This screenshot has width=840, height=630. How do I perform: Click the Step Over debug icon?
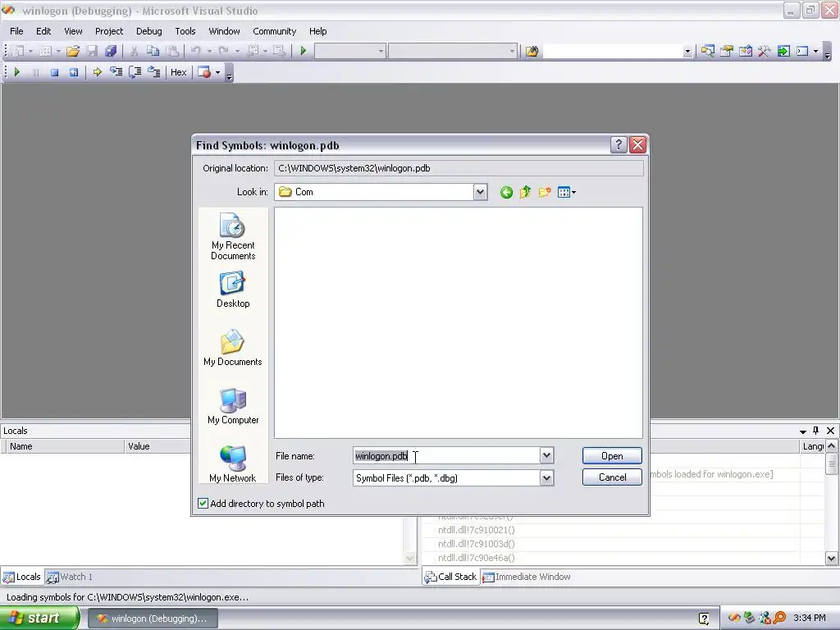tap(135, 72)
